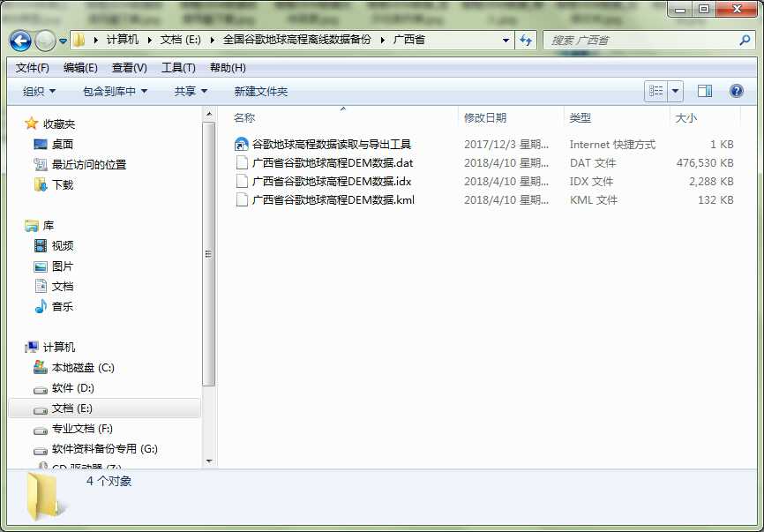Open the 查看(V) menu

click(129, 68)
